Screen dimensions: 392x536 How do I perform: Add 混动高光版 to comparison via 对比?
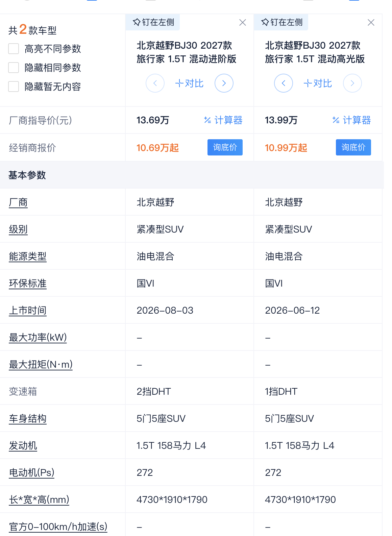click(318, 83)
